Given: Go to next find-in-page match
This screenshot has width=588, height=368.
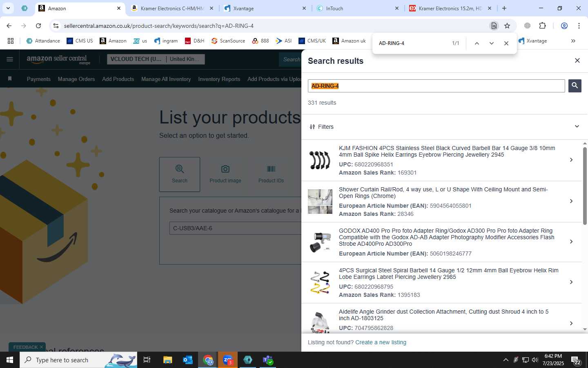Looking at the screenshot, I should coord(492,43).
